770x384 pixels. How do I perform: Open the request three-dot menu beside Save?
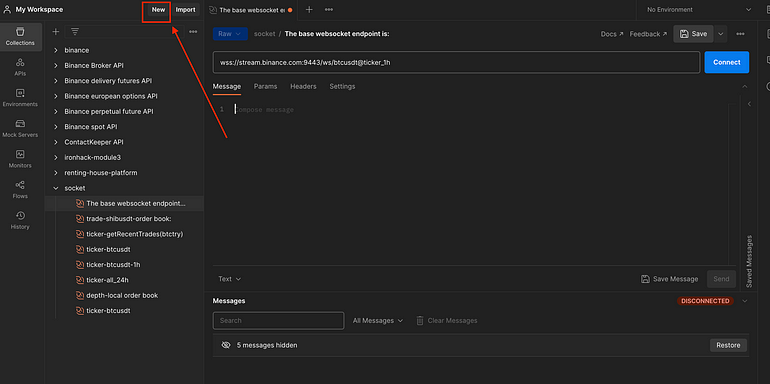click(740, 34)
